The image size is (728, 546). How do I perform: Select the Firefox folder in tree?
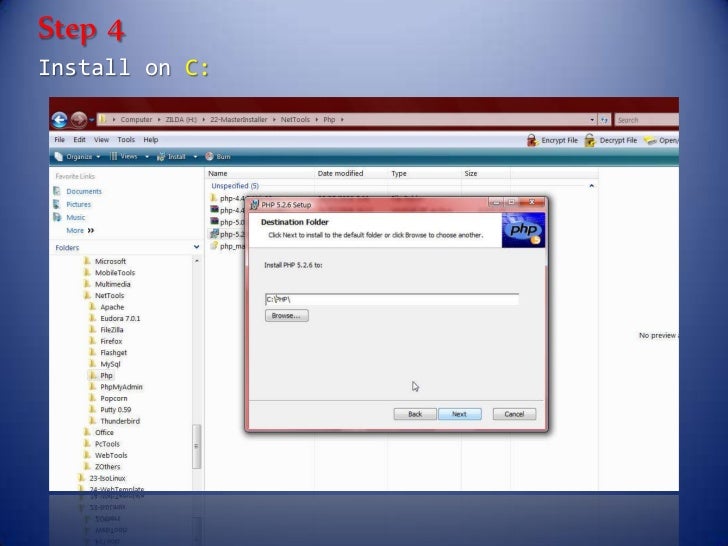pyautogui.click(x=111, y=341)
